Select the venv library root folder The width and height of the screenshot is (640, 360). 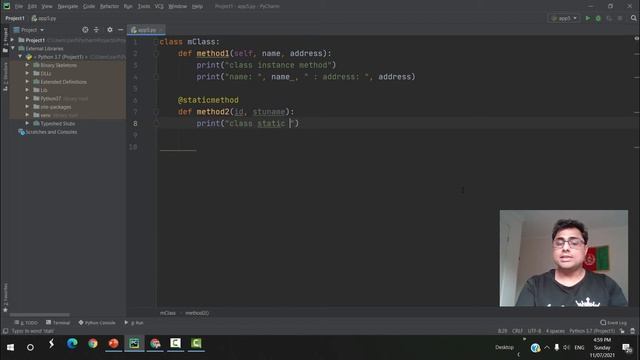coord(56,115)
